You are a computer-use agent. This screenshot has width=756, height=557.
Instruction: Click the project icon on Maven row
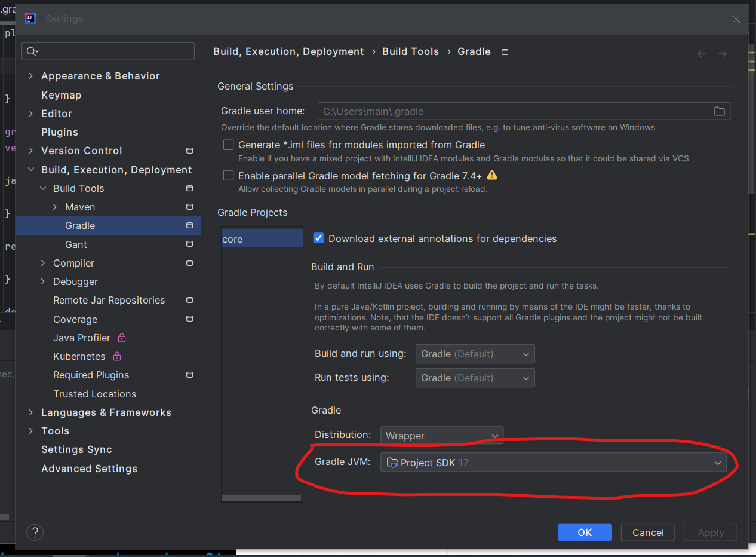coord(189,207)
